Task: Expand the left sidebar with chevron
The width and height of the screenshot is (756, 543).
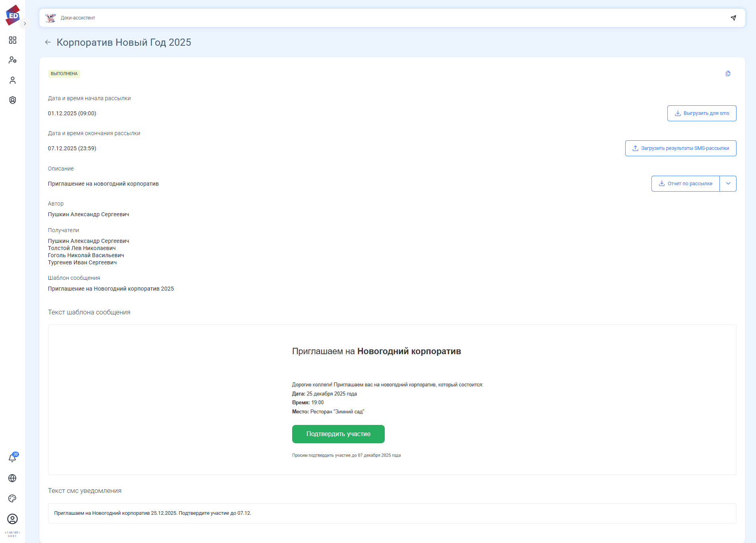Action: click(25, 23)
